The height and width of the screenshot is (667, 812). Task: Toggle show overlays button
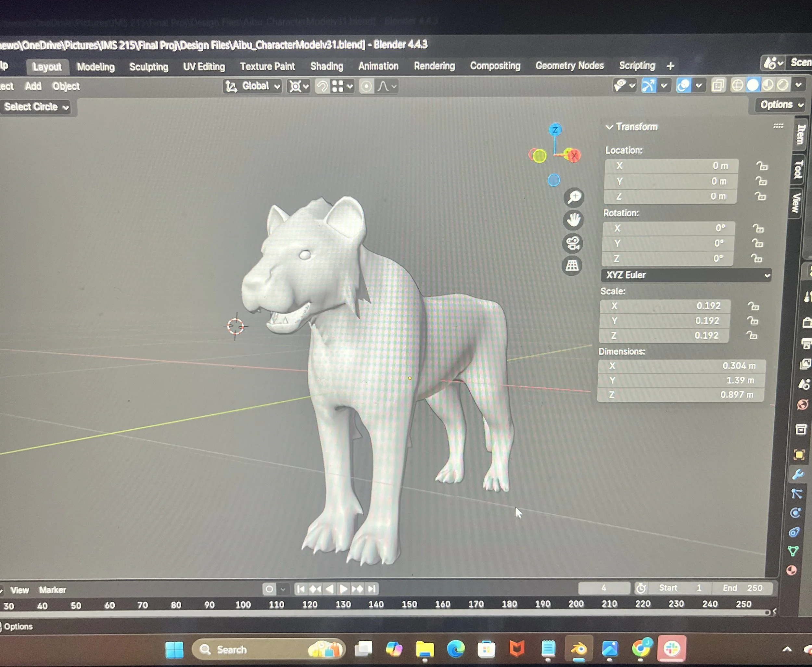[684, 85]
